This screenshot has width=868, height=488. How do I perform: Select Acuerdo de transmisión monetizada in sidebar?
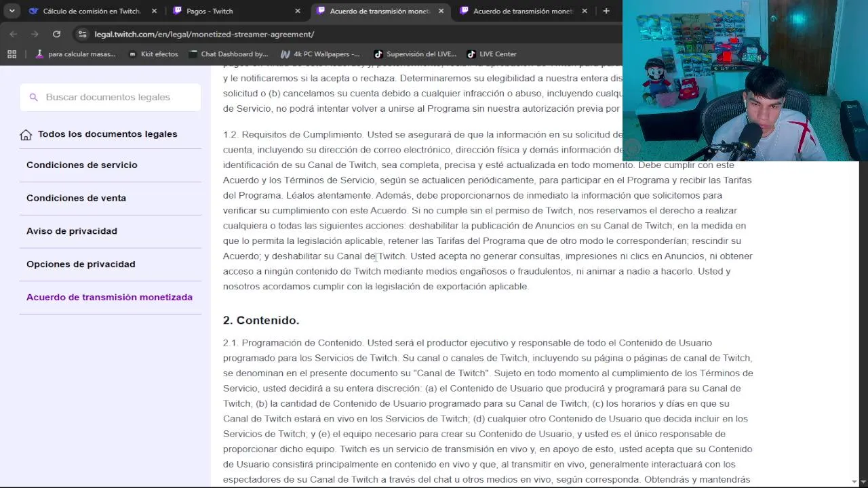(x=109, y=297)
